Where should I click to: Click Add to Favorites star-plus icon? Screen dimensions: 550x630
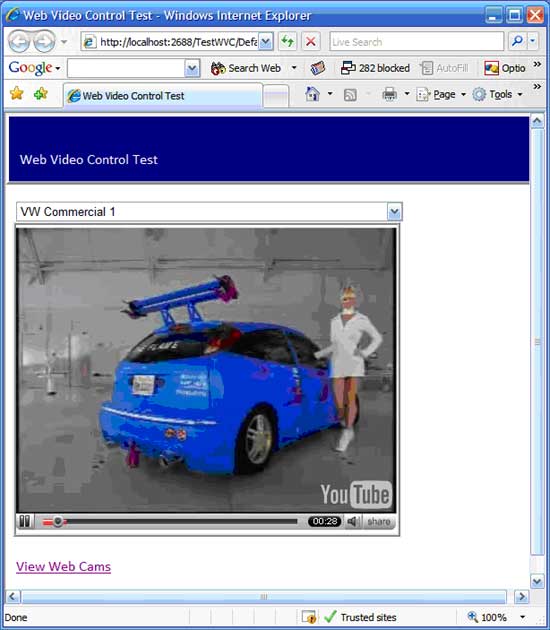(x=41, y=94)
